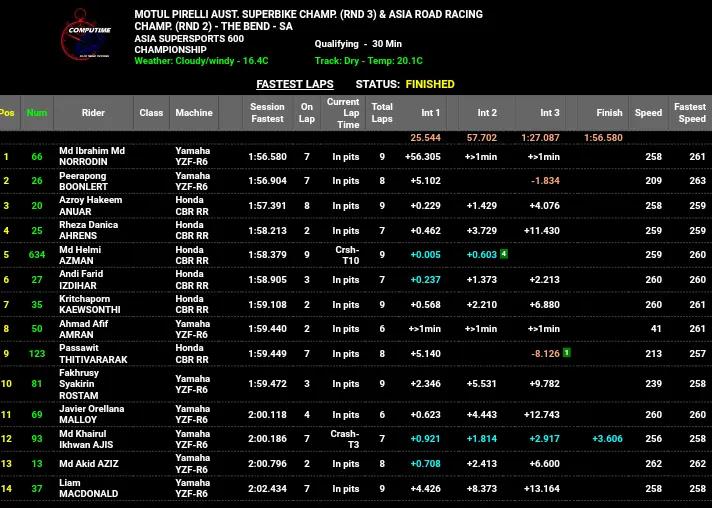Select Liam MACDONALD rider name
The height and width of the screenshot is (508, 712).
[x=89, y=488]
